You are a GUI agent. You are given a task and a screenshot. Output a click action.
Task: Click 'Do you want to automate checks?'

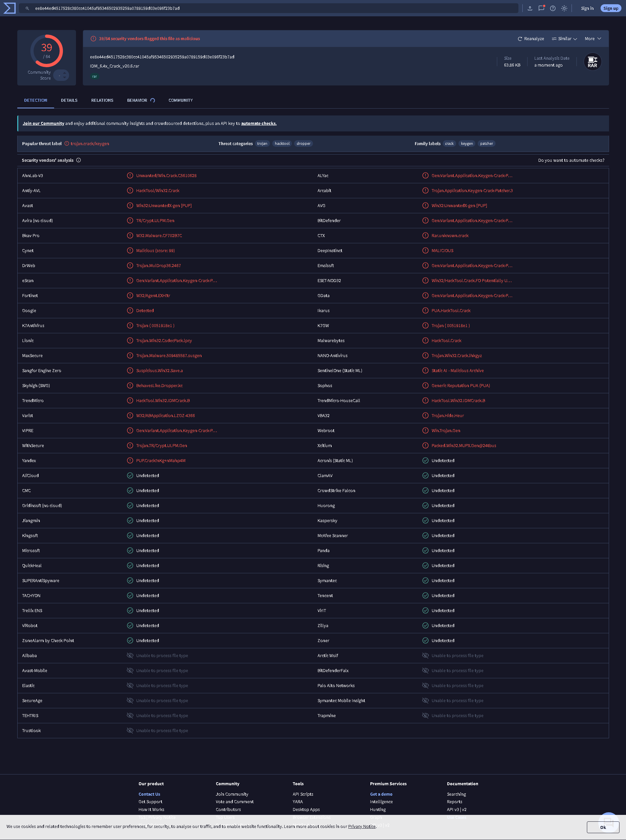(x=571, y=160)
